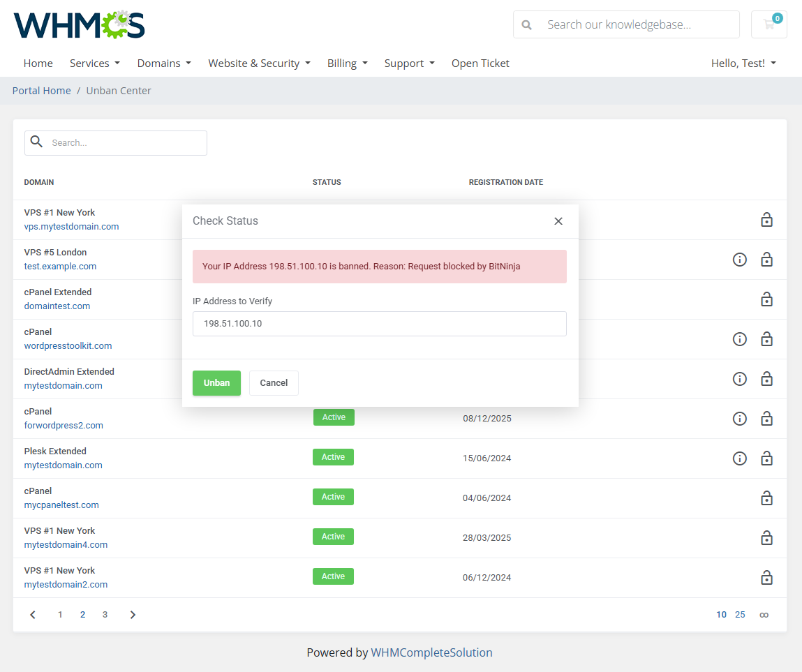Open the Services dropdown menu

[95, 63]
